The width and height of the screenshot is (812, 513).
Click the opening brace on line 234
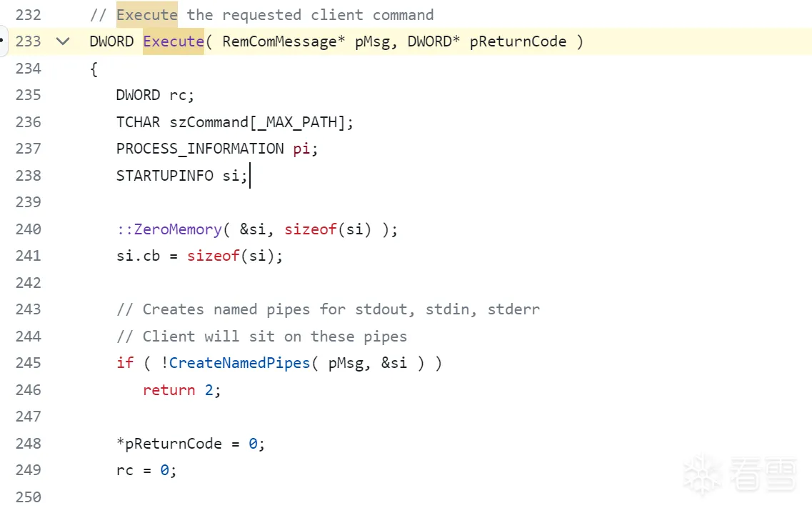[x=94, y=69]
